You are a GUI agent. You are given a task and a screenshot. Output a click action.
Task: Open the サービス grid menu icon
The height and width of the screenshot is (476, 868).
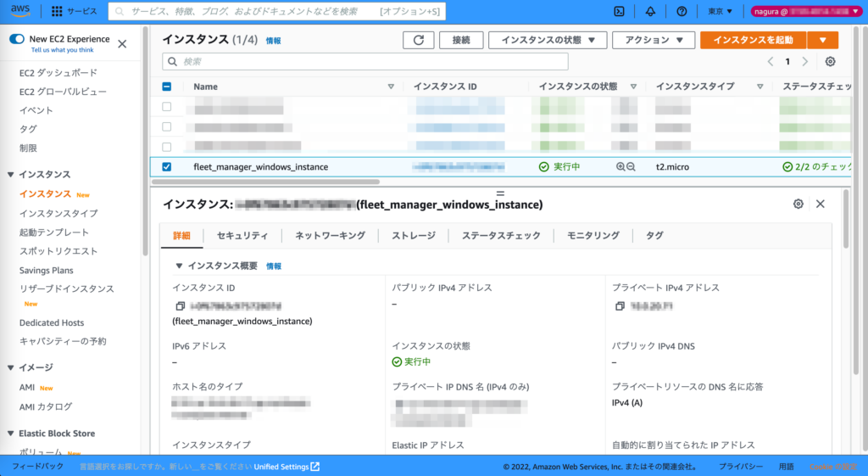tap(57, 11)
